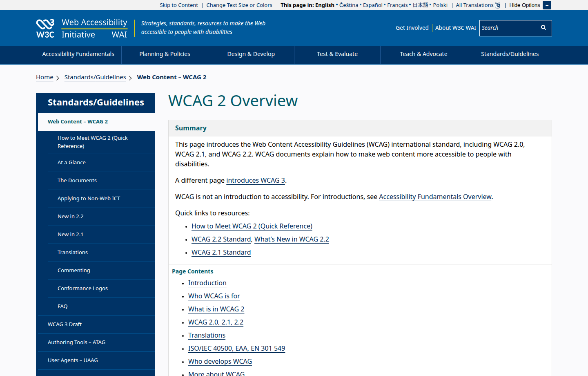
Task: Jump to WCAG 2.0, 2.1, 2.2 section
Action: point(216,322)
